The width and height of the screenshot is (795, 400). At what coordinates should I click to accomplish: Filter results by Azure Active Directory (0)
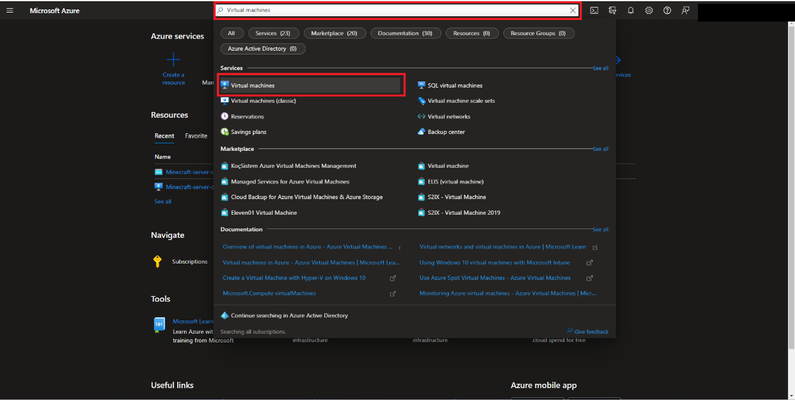pyautogui.click(x=262, y=49)
